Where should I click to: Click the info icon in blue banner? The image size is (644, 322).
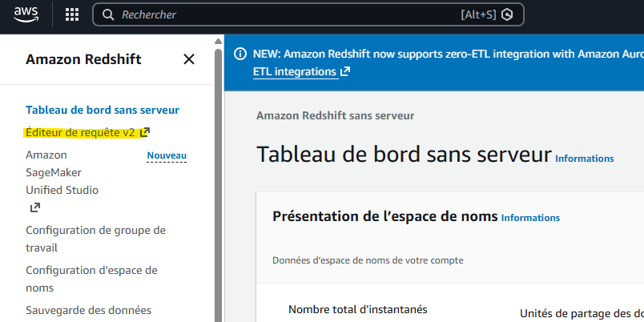tap(240, 54)
